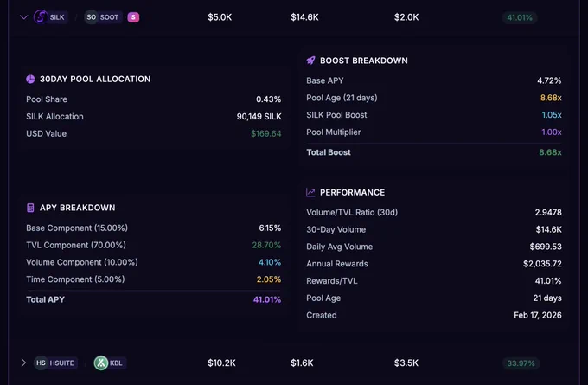This screenshot has width=588, height=385.
Task: Click the $10.2K value in HSUITE row
Action: pyautogui.click(x=221, y=363)
